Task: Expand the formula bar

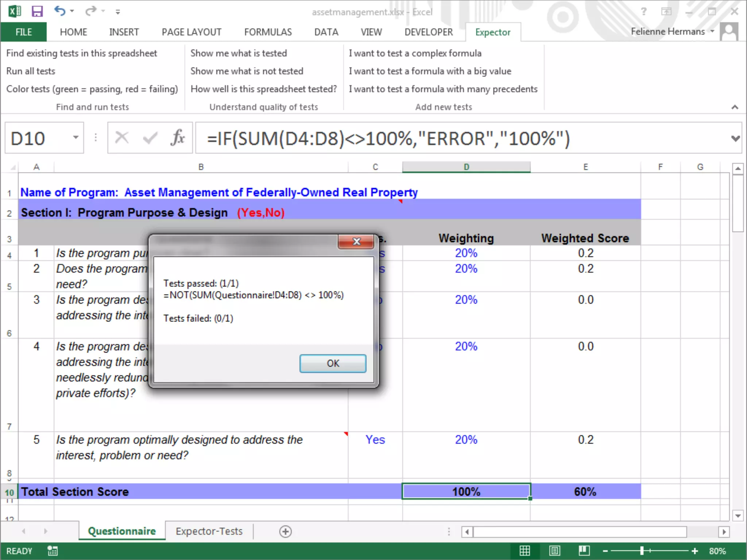Action: [735, 139]
